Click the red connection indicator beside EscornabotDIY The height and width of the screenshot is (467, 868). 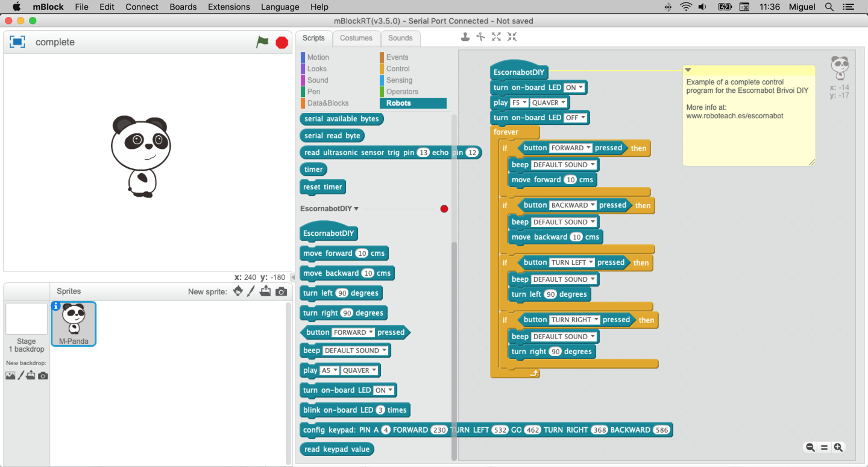coord(444,209)
